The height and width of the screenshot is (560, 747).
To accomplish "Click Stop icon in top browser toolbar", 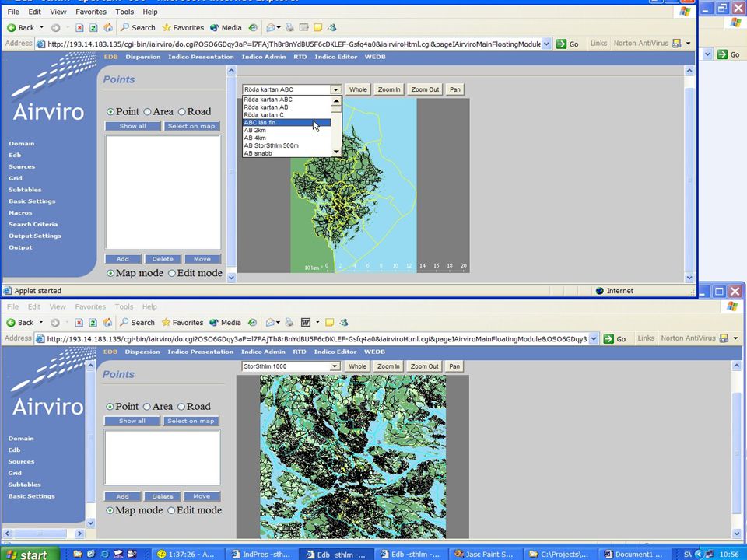I will [x=79, y=28].
